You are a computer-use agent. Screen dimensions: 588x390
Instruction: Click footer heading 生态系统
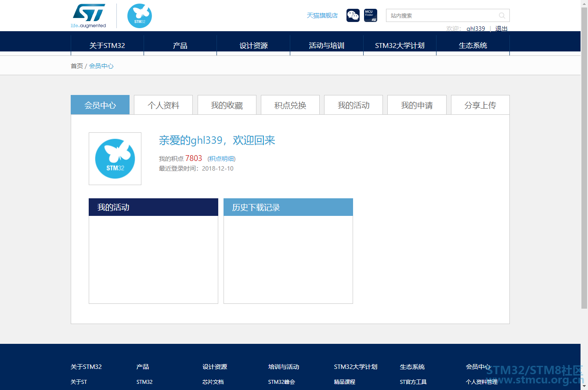coord(412,367)
